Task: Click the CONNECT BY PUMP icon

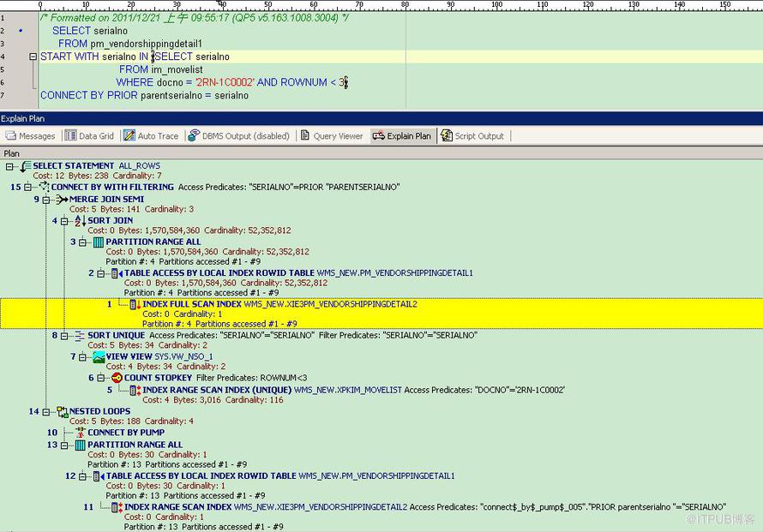Action: click(x=80, y=433)
